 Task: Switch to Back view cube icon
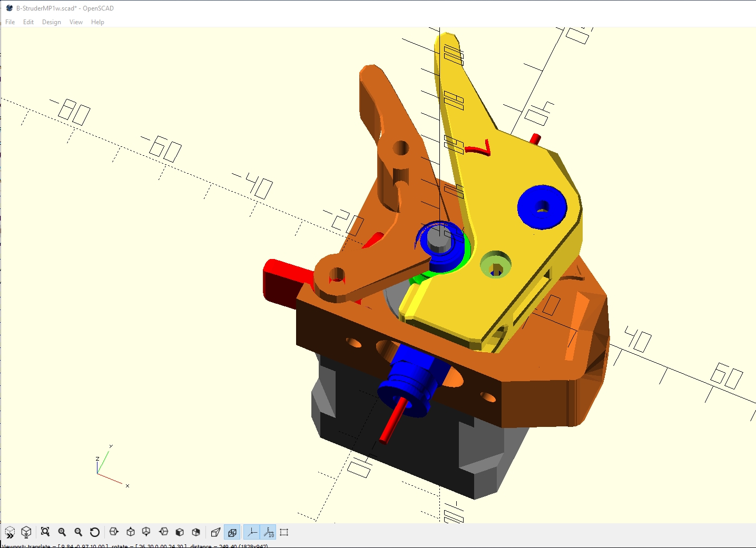pos(196,532)
